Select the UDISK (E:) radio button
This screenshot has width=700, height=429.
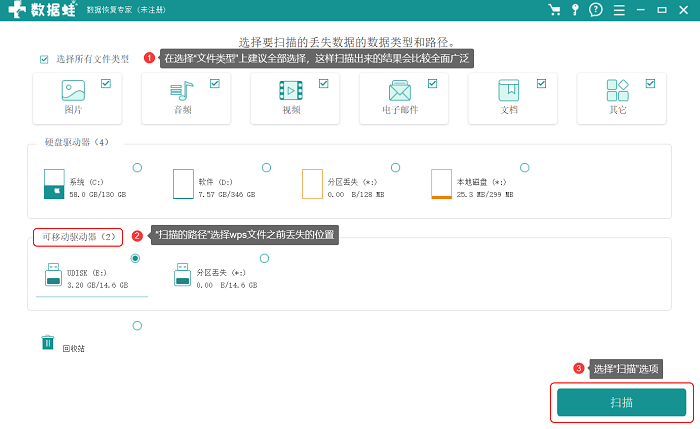point(135,258)
